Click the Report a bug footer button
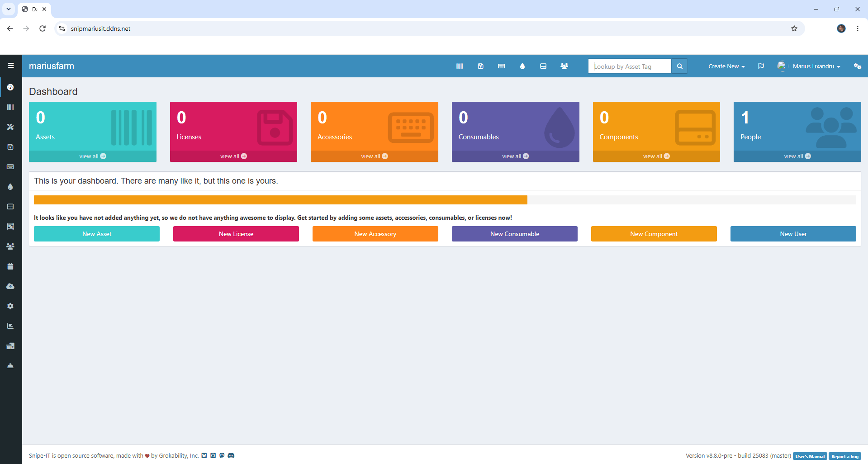868x464 pixels. click(x=845, y=456)
